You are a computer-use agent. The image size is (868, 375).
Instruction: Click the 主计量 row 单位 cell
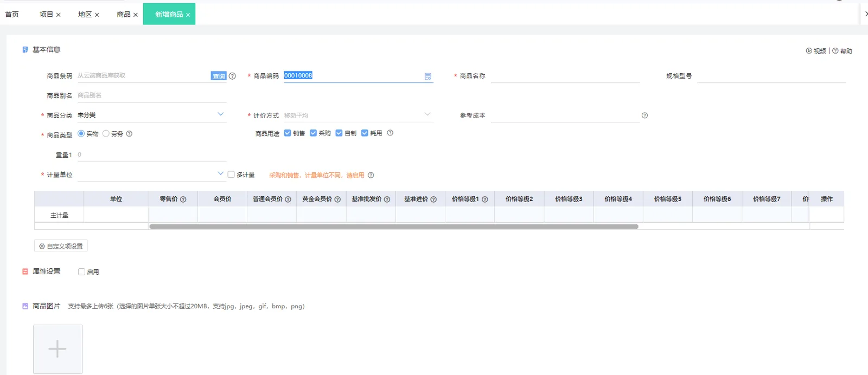pyautogui.click(x=116, y=215)
